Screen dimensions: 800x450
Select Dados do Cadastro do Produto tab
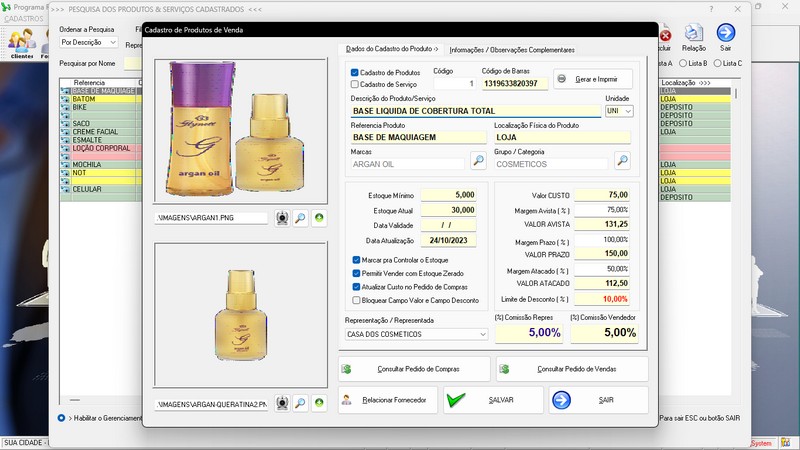[x=391, y=49]
